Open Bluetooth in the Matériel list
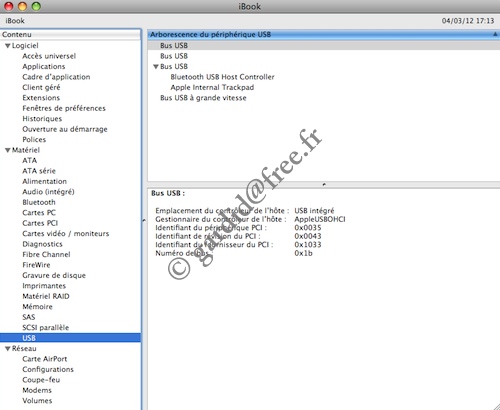 tap(39, 202)
